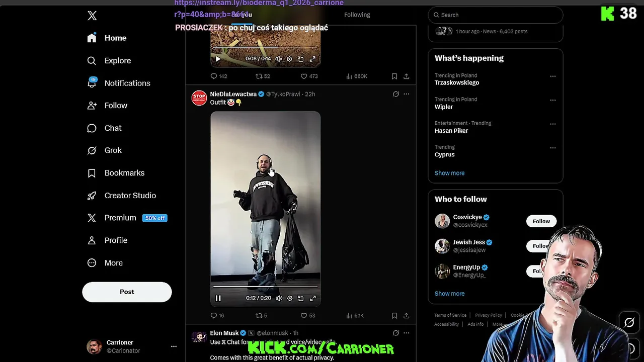The image size is (644, 362).
Task: Reply to post with 142 comments
Action: pos(219,76)
